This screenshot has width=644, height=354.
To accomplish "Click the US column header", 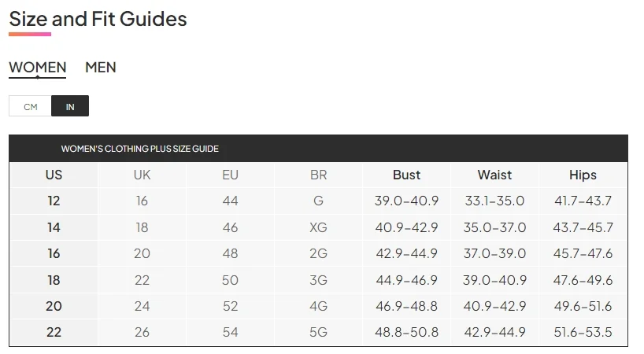I will (54, 175).
